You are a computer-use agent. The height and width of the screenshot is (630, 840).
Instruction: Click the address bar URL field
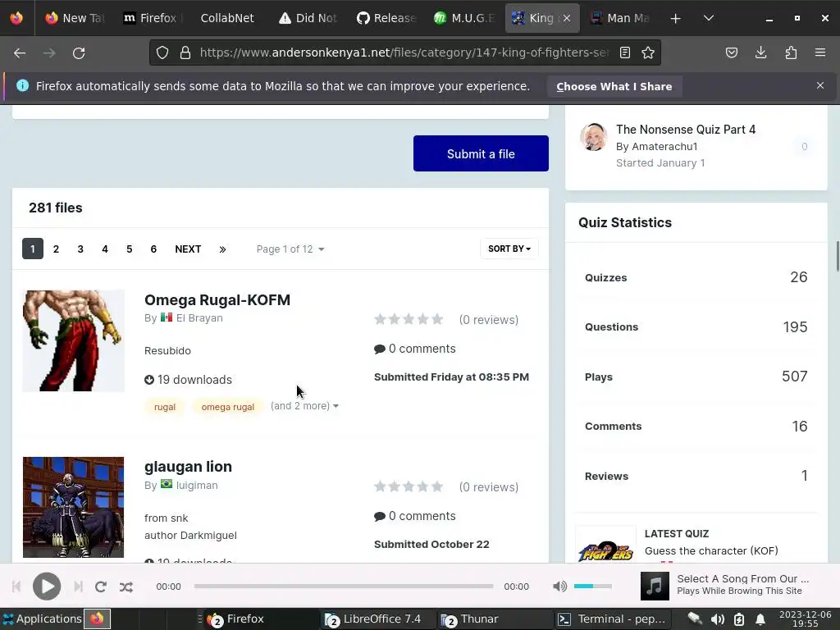pos(404,52)
